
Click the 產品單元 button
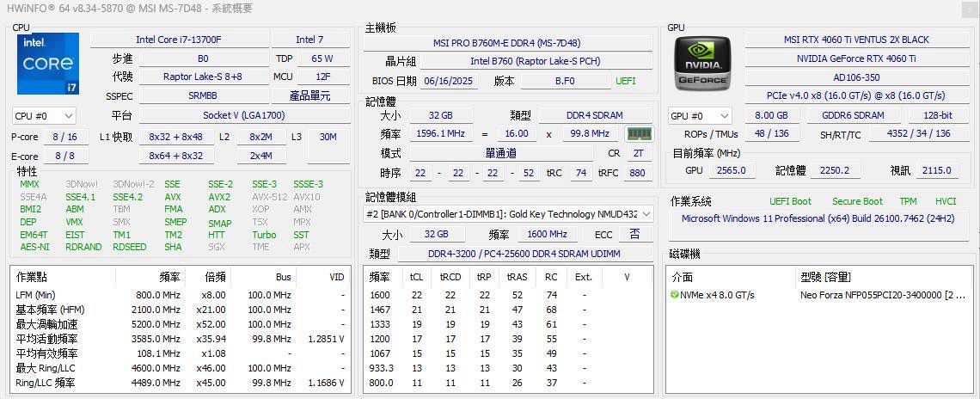(310, 96)
